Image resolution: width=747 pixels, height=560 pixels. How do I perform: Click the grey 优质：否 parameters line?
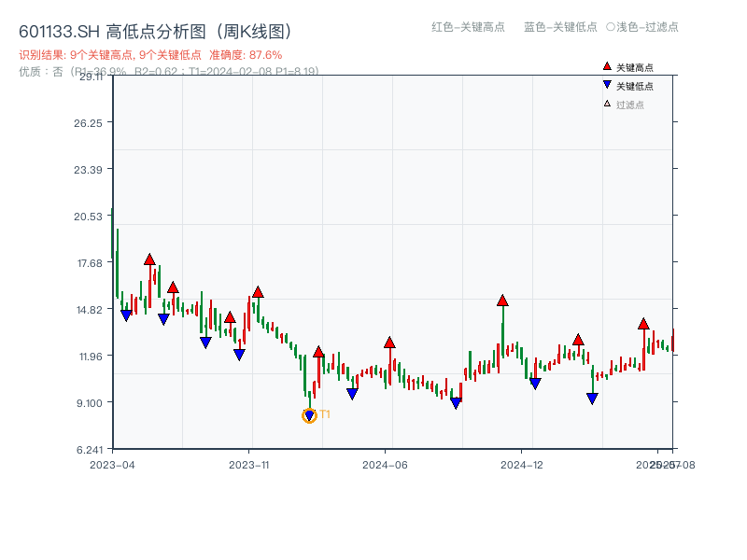tap(169, 72)
